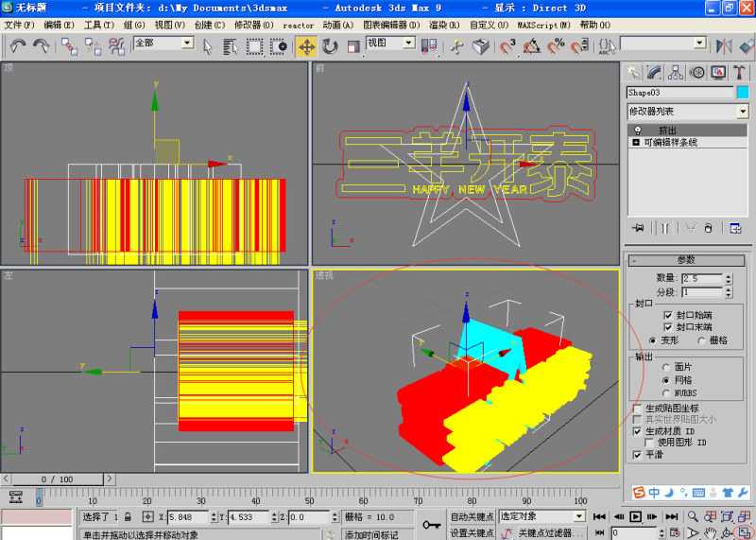The height and width of the screenshot is (540, 756).
Task: Toggle the 使用图形 ID checkbox
Action: tap(649, 442)
